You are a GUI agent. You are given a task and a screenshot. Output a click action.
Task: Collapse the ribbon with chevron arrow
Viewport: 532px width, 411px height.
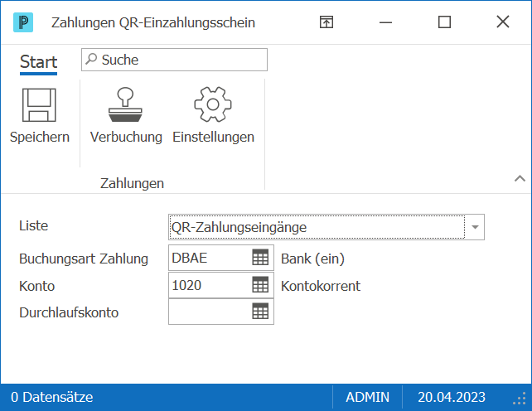tap(520, 178)
